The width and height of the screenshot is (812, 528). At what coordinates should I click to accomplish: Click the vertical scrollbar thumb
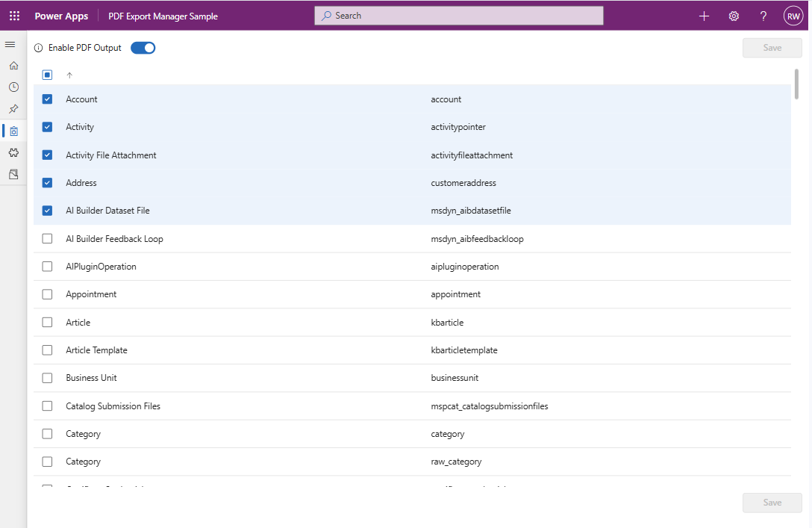[x=796, y=84]
